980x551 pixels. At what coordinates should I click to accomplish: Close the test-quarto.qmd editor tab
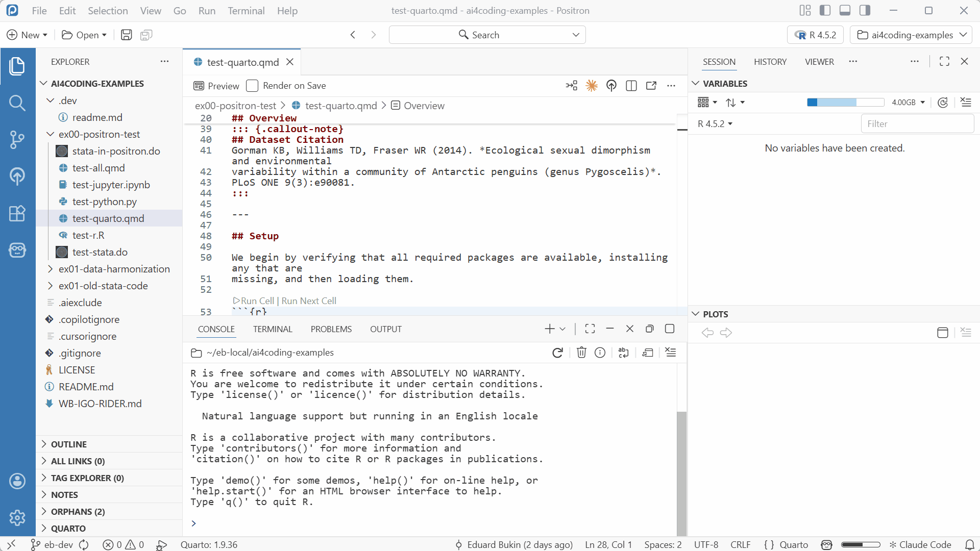pos(290,62)
